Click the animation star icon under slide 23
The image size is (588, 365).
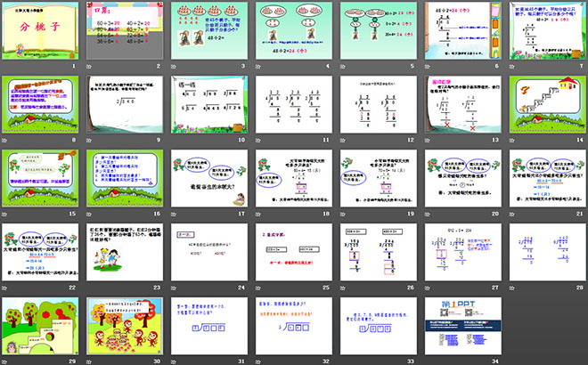(89, 288)
